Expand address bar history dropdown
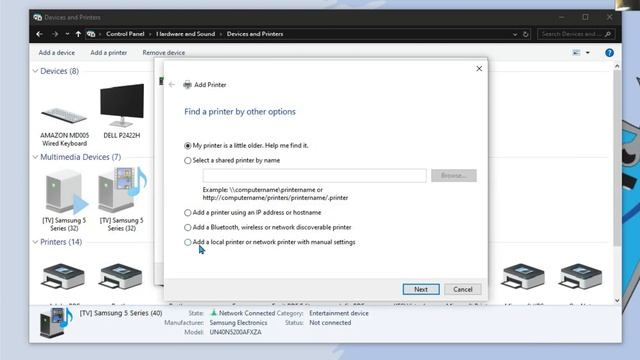 515,35
